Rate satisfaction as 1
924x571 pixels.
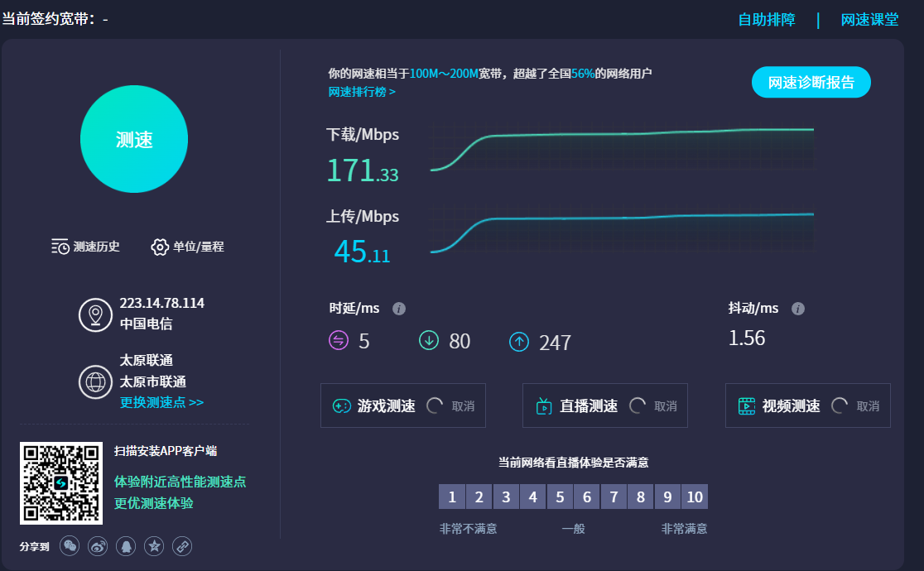coord(452,497)
